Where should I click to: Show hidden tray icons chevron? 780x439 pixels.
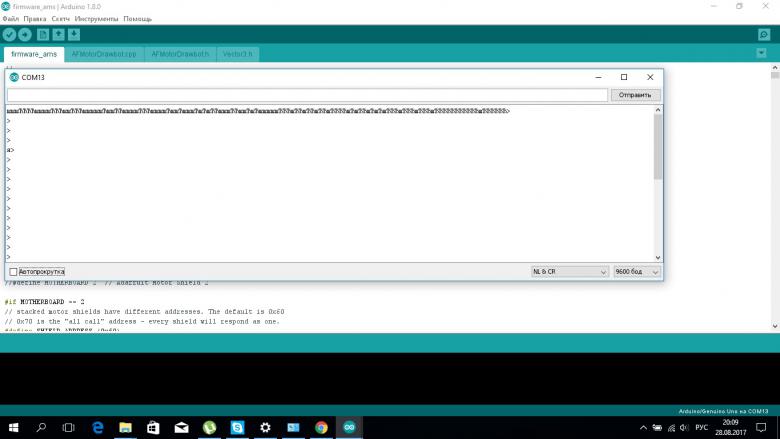tap(643, 428)
